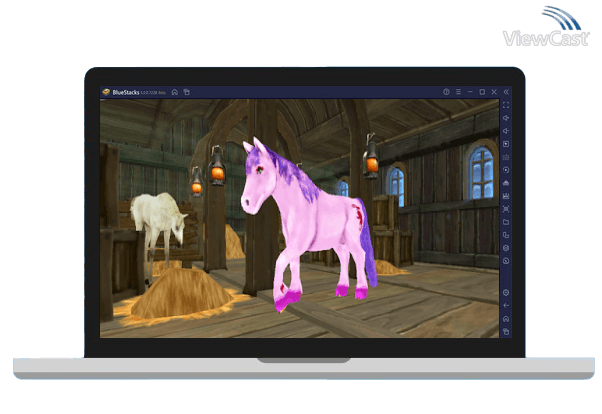Open the dimmed keyboard game controls icon
602x414 pixels.
(506, 157)
